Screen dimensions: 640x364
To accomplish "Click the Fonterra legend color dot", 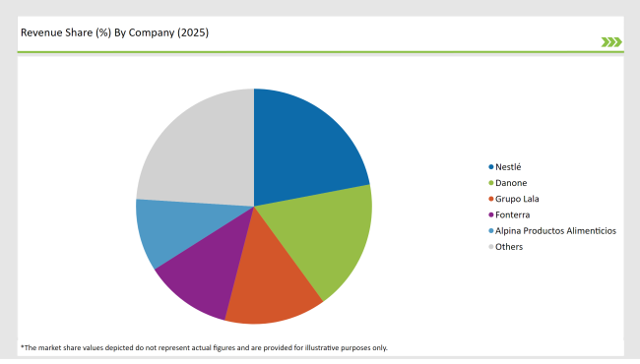I will pyautogui.click(x=491, y=214).
